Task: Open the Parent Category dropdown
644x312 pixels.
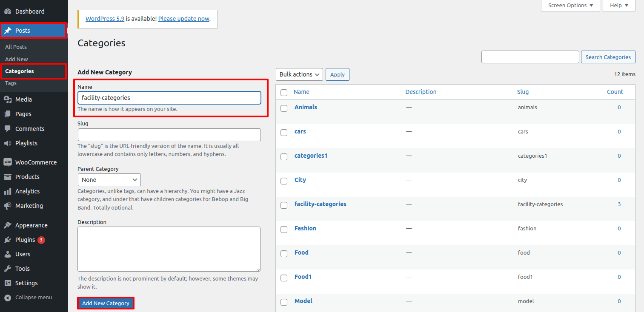Action: 109,179
